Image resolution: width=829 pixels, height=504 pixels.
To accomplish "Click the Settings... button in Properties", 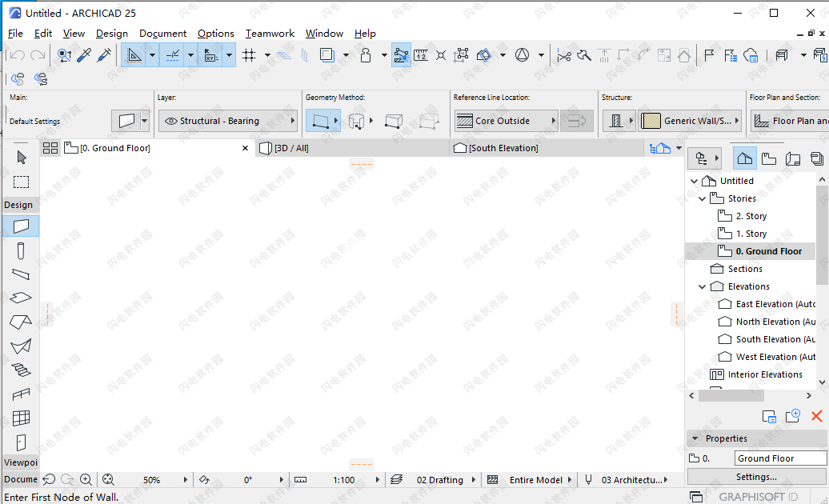I will coord(756,477).
